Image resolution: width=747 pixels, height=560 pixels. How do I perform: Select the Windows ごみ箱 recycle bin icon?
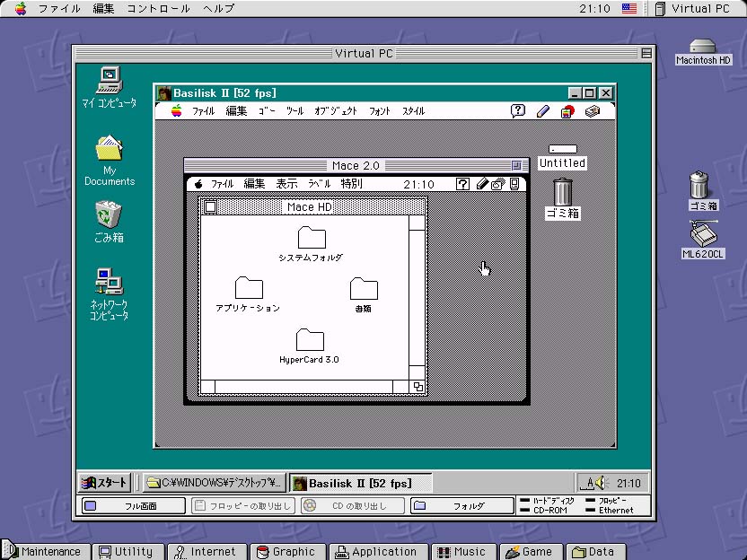click(x=109, y=222)
